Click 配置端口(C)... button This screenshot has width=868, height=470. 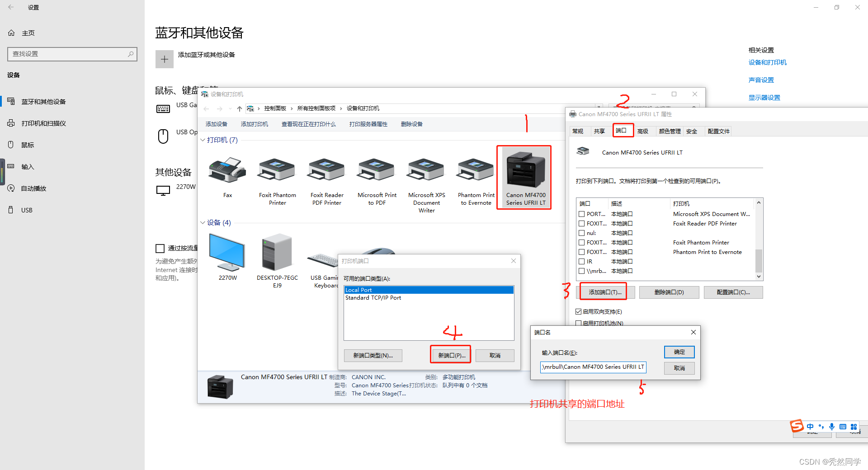point(733,292)
